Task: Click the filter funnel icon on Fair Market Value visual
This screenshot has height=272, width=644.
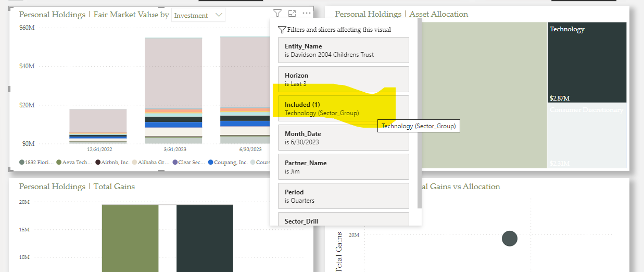Action: point(277,14)
